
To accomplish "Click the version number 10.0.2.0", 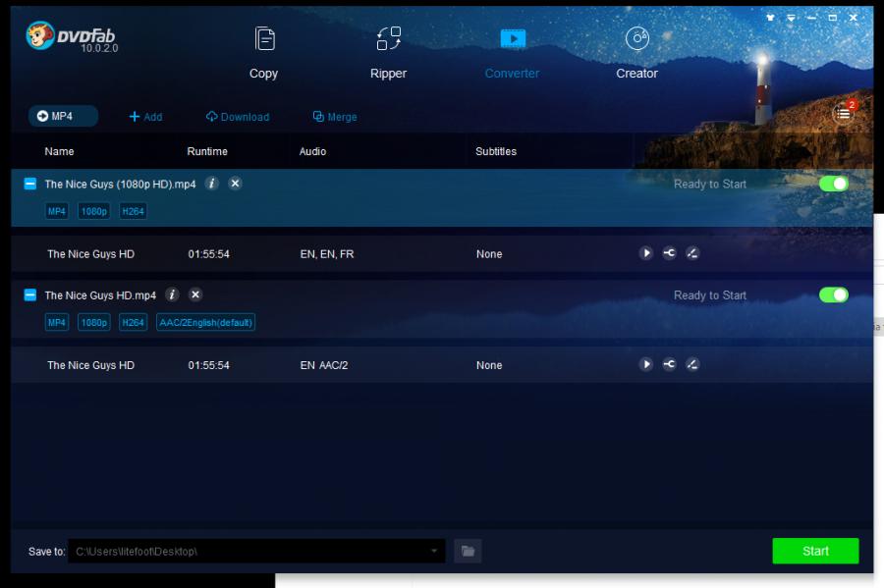I will (99, 48).
